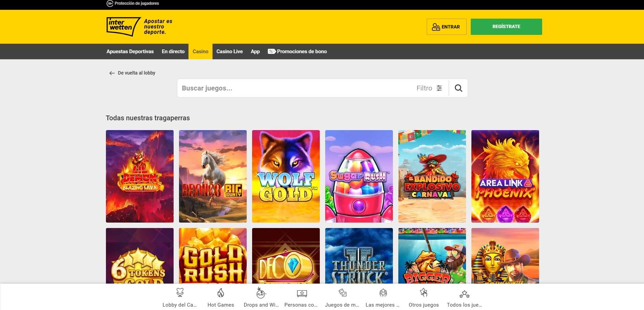Go to Apuestas Deportivas section

tap(130, 51)
